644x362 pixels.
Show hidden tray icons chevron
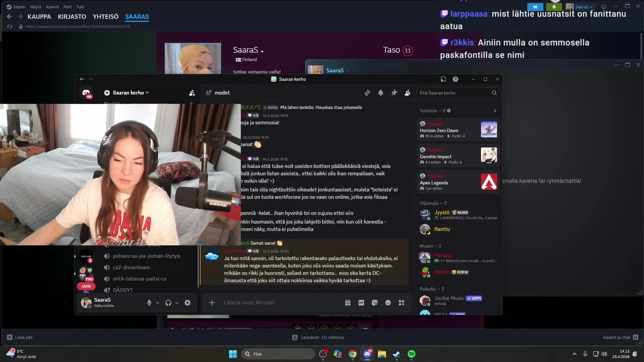pyautogui.click(x=575, y=354)
